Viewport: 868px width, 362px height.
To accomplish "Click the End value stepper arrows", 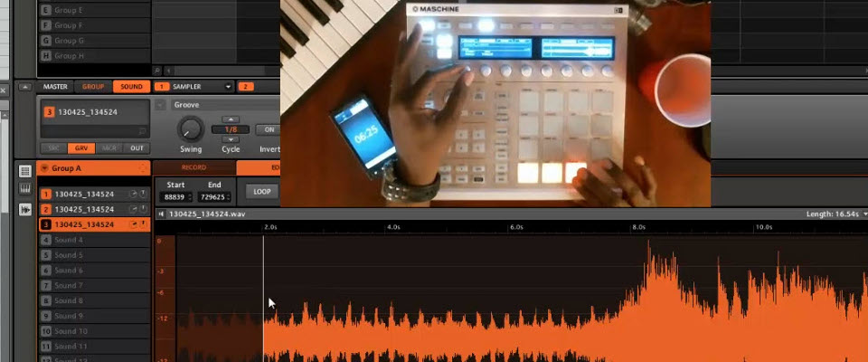I will coord(228,196).
